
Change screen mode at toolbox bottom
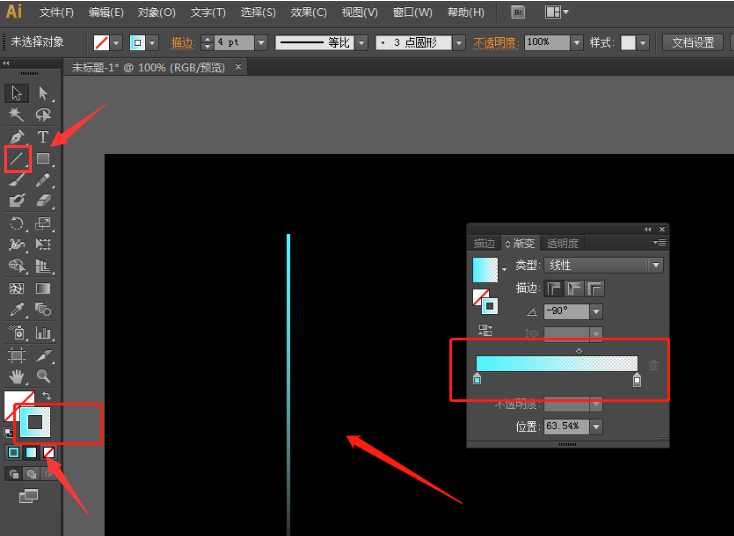pyautogui.click(x=28, y=496)
